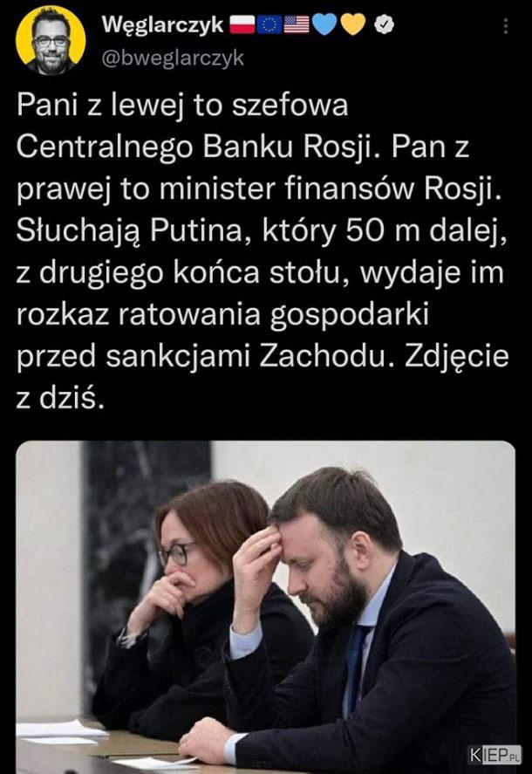Click the man's blue tie in photo
The width and height of the screenshot is (532, 774).
pyautogui.click(x=354, y=667)
